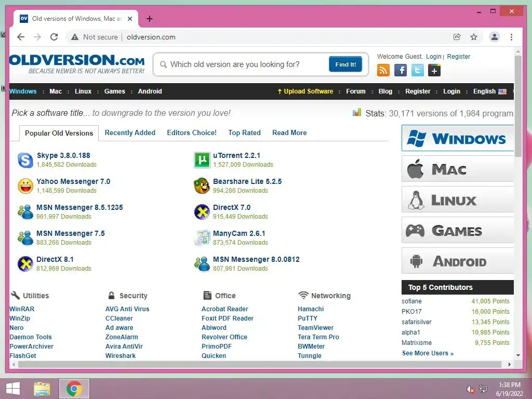The image size is (532, 399).
Task: Open the Acrobat Reader link under Office
Action: pos(224,309)
